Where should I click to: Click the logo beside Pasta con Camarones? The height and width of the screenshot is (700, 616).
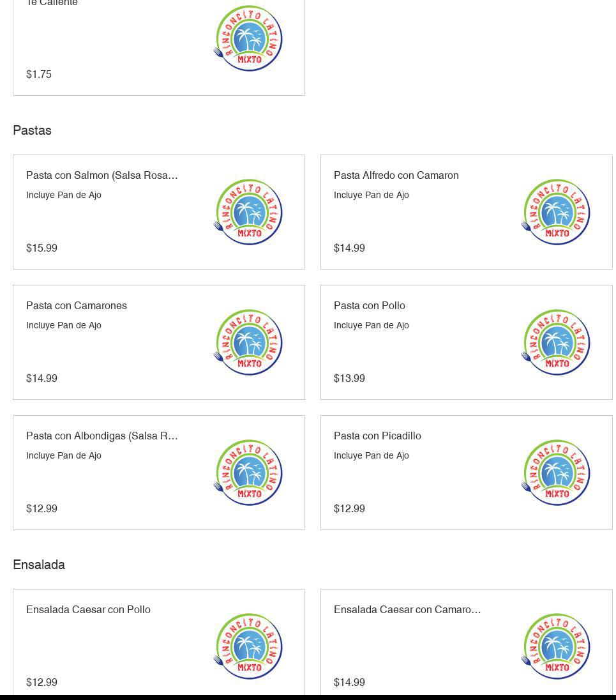248,342
